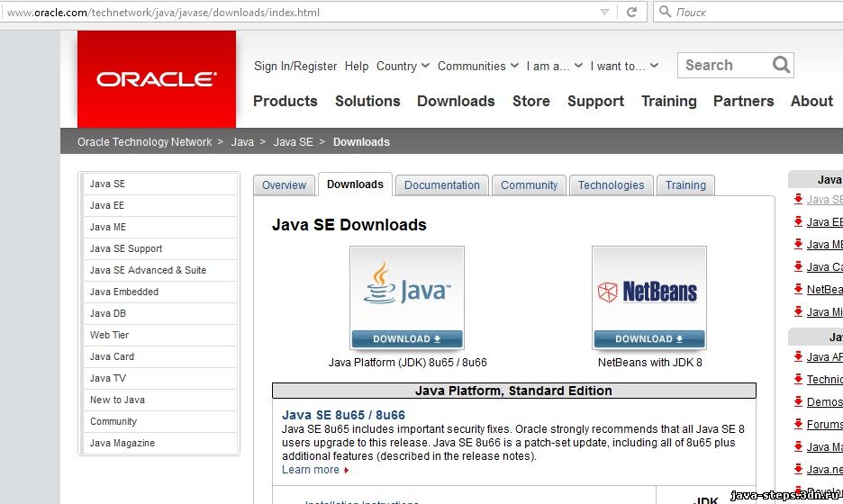The width and height of the screenshot is (843, 504).
Task: Expand the Country dropdown
Action: click(x=403, y=66)
